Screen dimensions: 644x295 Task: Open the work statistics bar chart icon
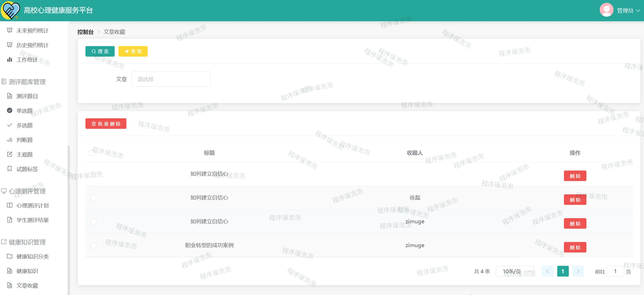point(9,60)
